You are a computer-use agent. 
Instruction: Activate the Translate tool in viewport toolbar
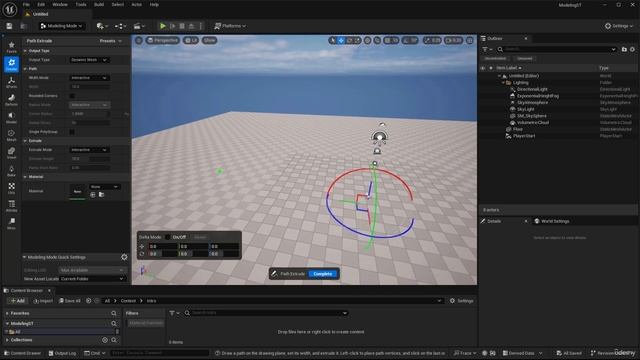click(x=341, y=40)
